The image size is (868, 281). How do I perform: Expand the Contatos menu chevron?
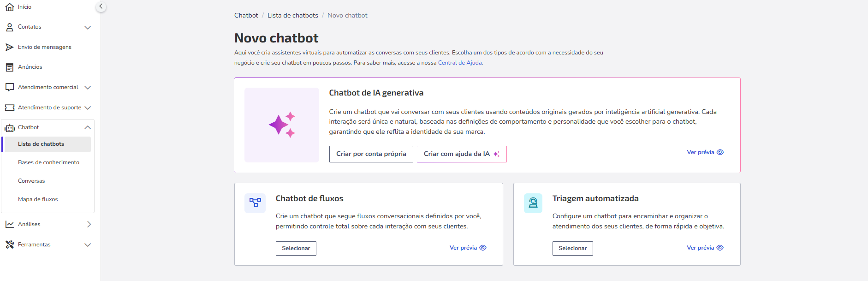[88, 27]
